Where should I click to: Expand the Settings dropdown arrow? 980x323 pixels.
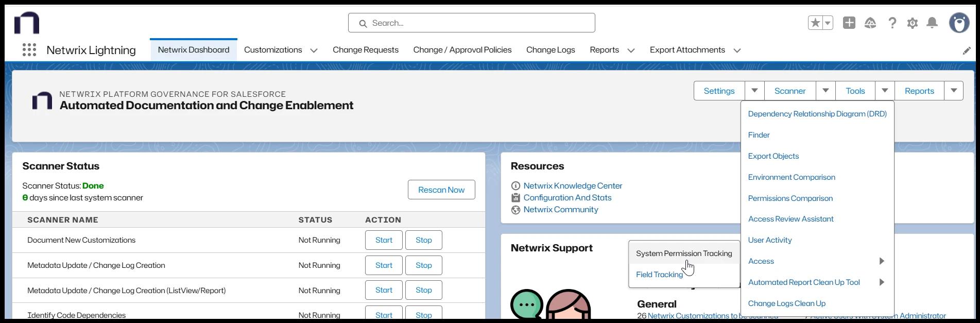click(754, 91)
